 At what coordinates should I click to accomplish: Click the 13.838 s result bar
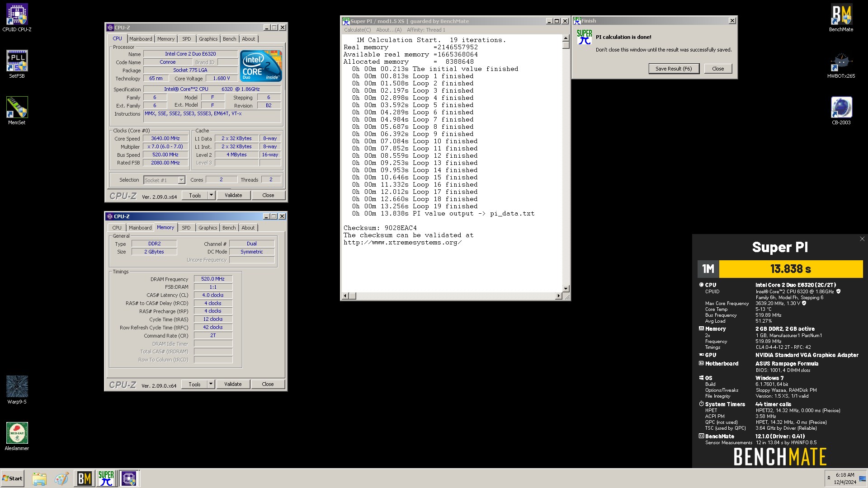coord(791,269)
